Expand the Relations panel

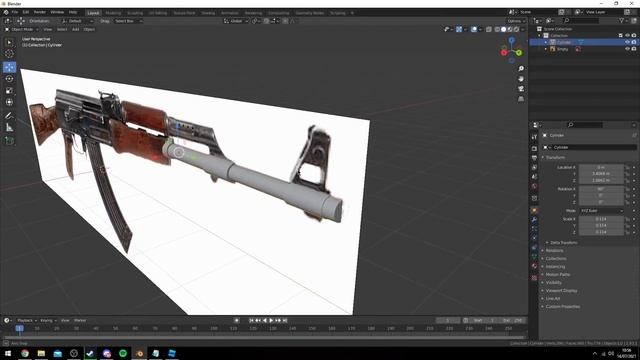pos(554,251)
